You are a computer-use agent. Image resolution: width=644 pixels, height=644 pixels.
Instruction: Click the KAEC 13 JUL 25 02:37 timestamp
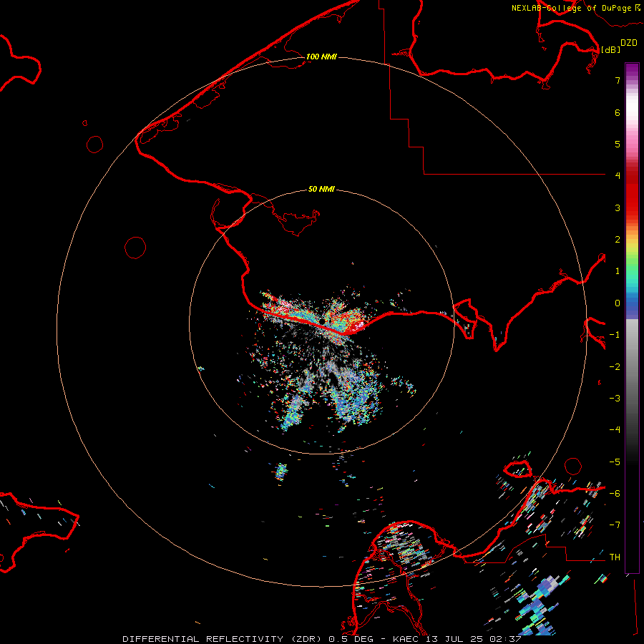pyautogui.click(x=457, y=639)
